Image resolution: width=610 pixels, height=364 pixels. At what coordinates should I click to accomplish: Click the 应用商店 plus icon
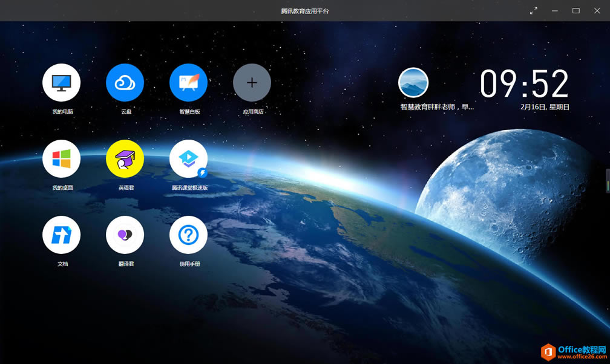click(x=252, y=83)
